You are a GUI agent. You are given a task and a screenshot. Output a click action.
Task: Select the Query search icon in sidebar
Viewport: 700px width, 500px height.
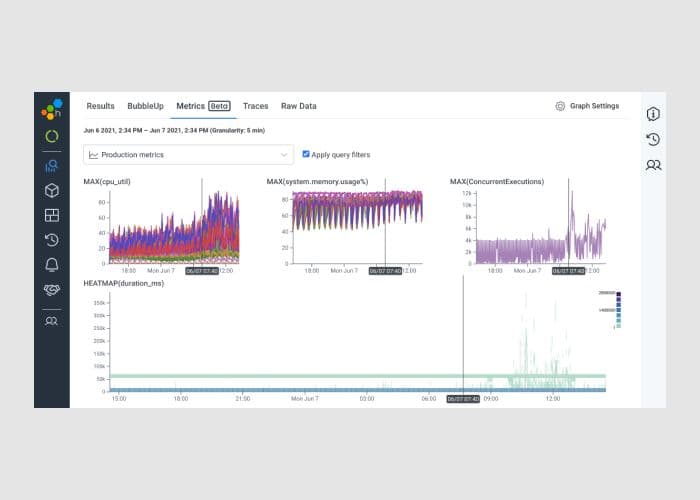(51, 165)
